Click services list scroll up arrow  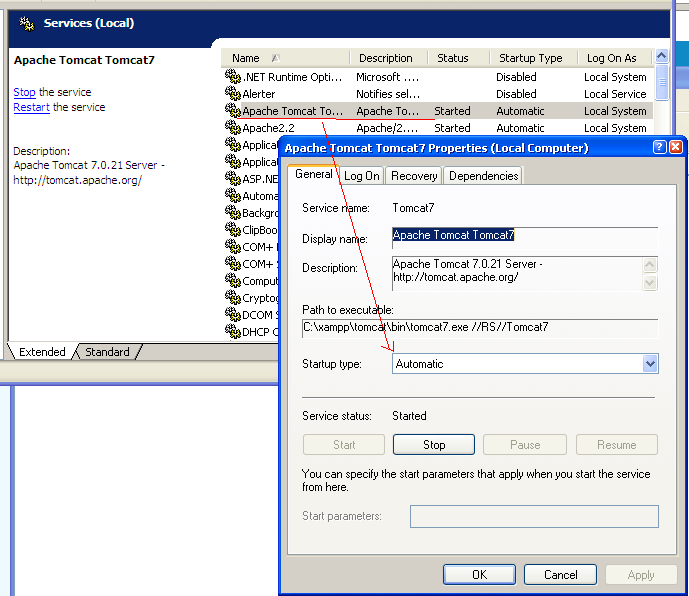(662, 56)
